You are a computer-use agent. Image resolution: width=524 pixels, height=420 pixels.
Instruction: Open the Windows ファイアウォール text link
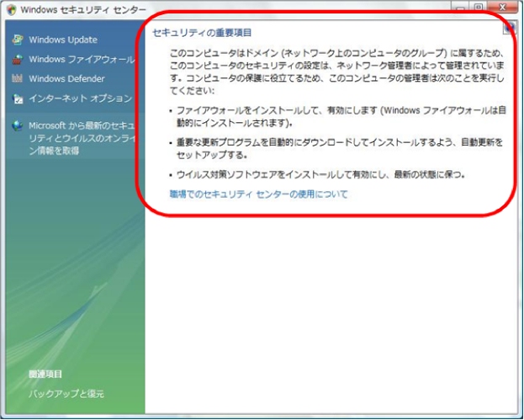point(82,60)
